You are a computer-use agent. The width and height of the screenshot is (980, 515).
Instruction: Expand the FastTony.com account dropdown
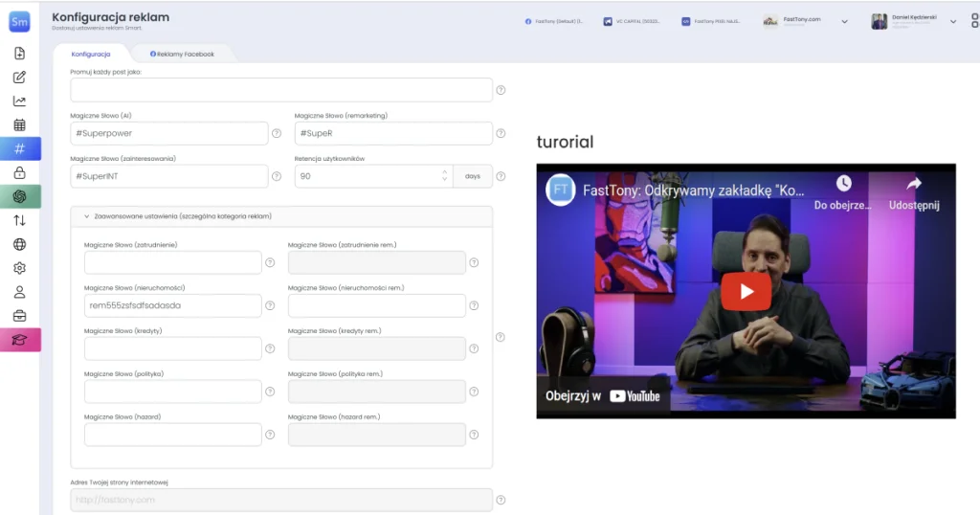844,21
